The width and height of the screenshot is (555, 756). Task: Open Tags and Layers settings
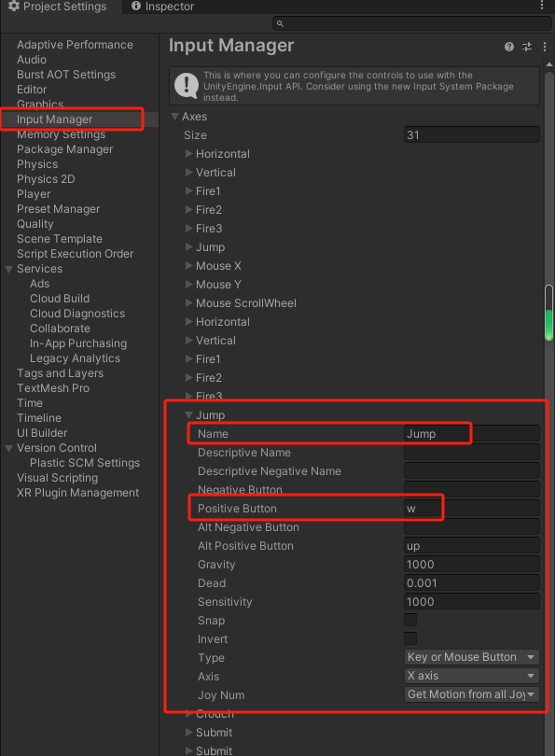click(x=61, y=373)
